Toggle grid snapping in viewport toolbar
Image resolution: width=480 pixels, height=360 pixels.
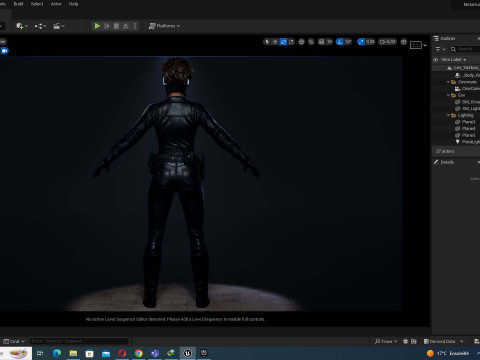pyautogui.click(x=321, y=42)
